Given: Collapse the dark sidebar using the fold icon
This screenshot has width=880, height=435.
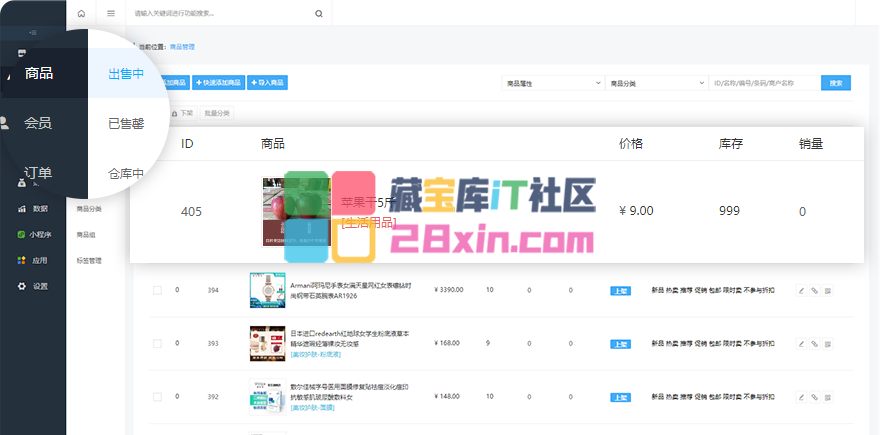Looking at the screenshot, I should coord(33,33).
